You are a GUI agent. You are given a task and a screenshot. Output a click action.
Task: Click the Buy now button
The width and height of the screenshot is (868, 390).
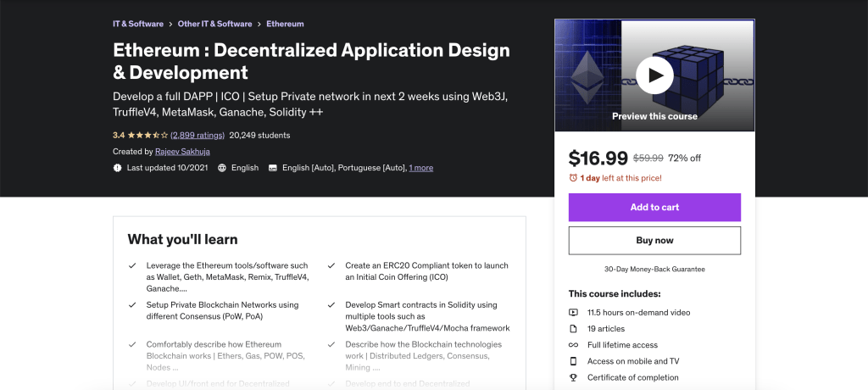click(x=654, y=241)
